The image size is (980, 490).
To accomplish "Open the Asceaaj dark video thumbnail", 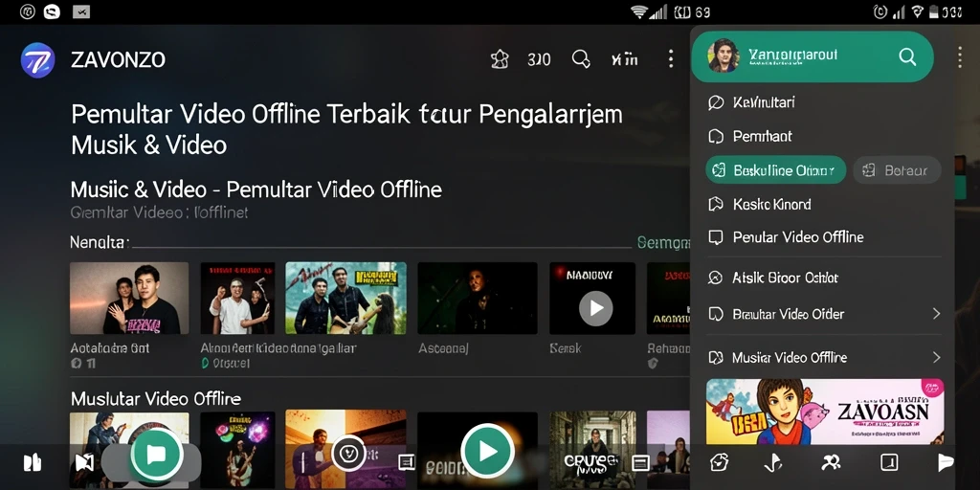I will pyautogui.click(x=478, y=299).
